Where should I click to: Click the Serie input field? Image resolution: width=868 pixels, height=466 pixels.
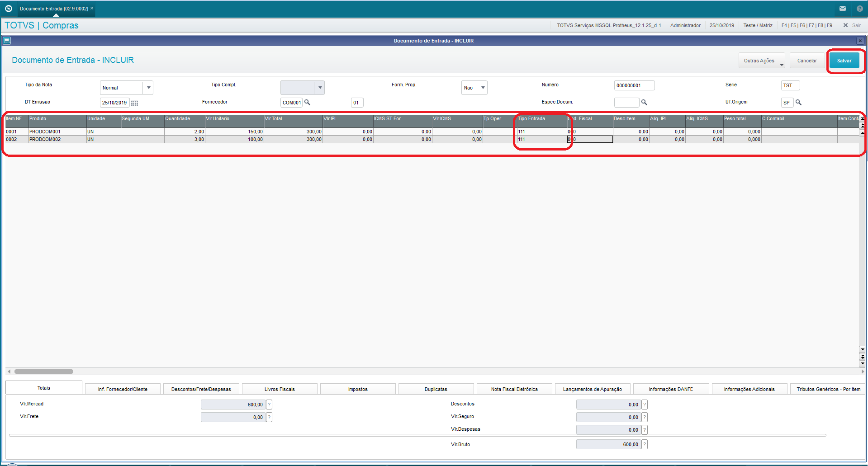click(x=790, y=85)
